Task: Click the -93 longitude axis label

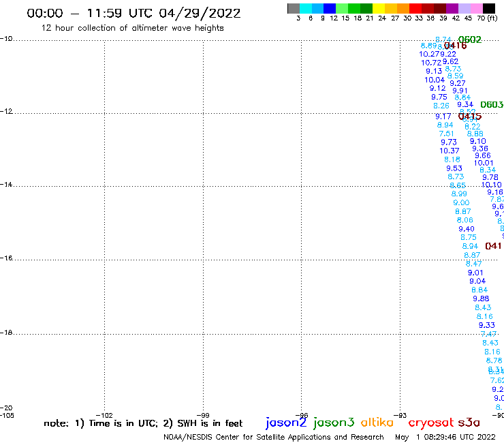Action: (400, 416)
